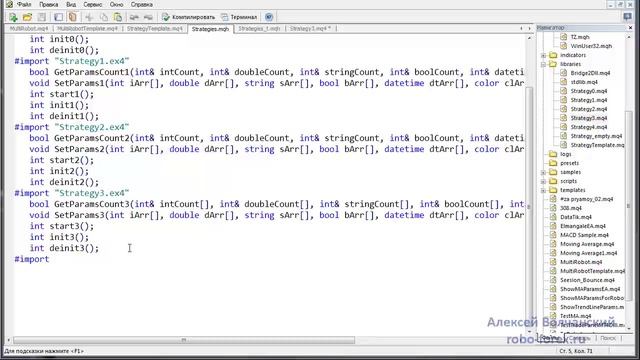This screenshot has width=640, height=360.
Task: Click the editor horizontal scrollbar thumb
Action: (x=184, y=340)
